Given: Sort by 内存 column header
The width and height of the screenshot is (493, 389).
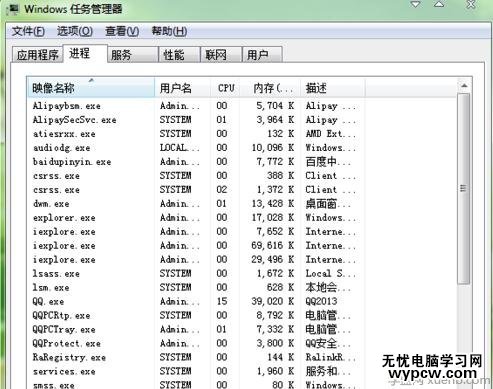Looking at the screenshot, I should pos(271,88).
